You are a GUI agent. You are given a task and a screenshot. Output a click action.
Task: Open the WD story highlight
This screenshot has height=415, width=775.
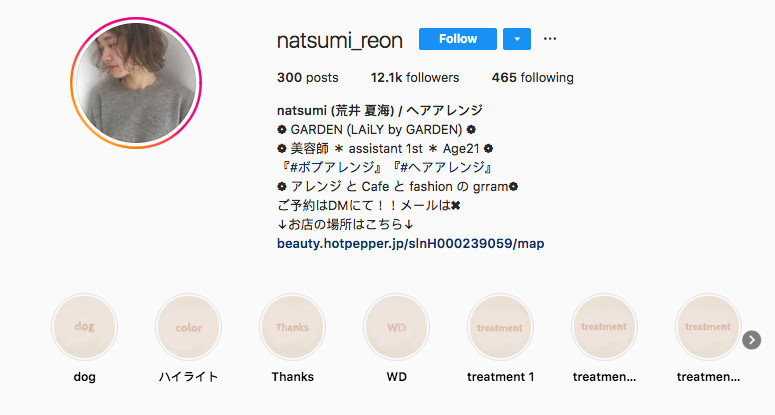396,327
